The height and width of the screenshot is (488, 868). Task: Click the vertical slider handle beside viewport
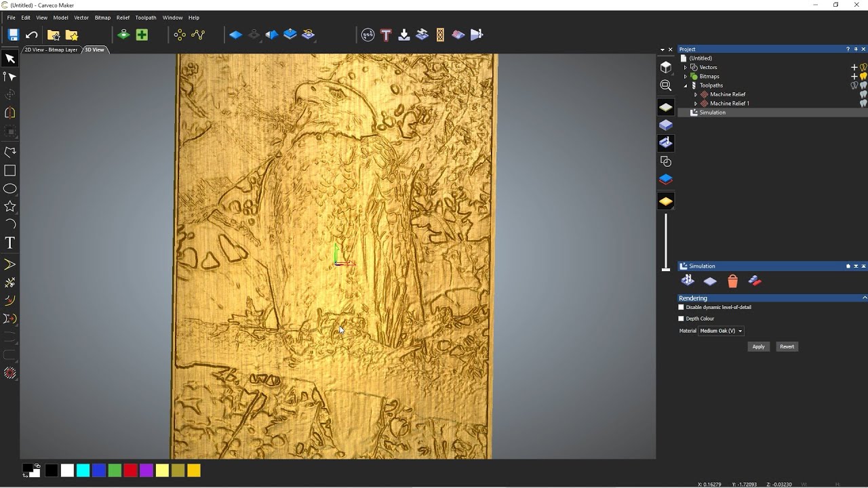pyautogui.click(x=666, y=269)
